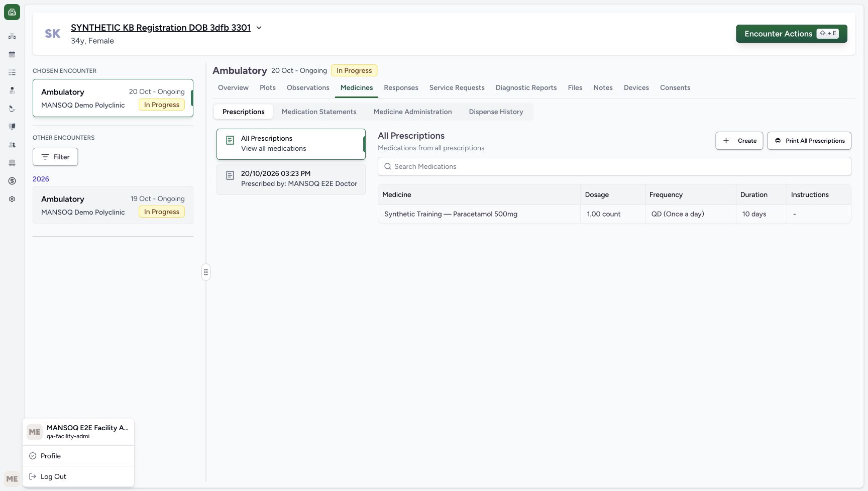Click Synthetic Training Paracetamol 500mg cell
This screenshot has height=491, width=868.
tap(479, 214)
